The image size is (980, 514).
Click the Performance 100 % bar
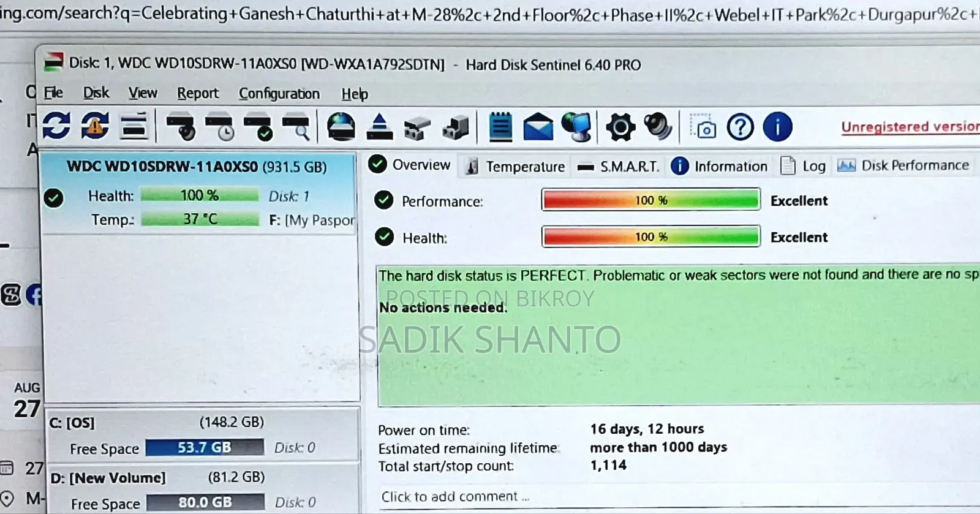651,200
